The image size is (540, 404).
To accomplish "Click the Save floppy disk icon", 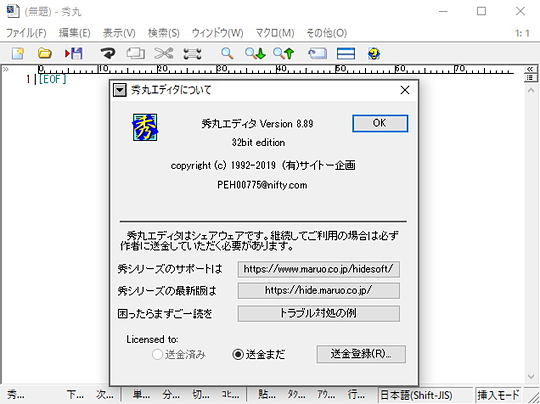I will pyautogui.click(x=74, y=53).
